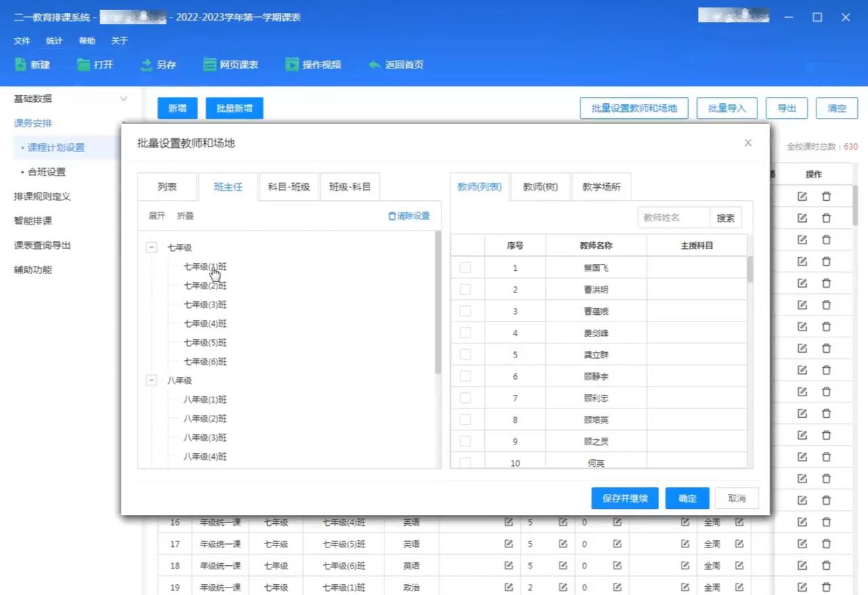Open 网页课表 from the toolbar
Screen dimensions: 868x595
pyautogui.click(x=231, y=65)
